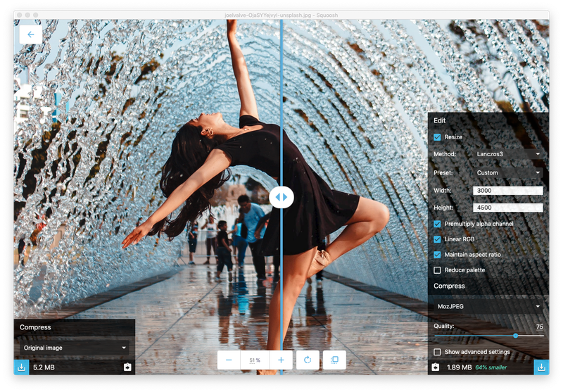Click the Quality value 75
Screen dimensions: 563x392
coord(539,327)
